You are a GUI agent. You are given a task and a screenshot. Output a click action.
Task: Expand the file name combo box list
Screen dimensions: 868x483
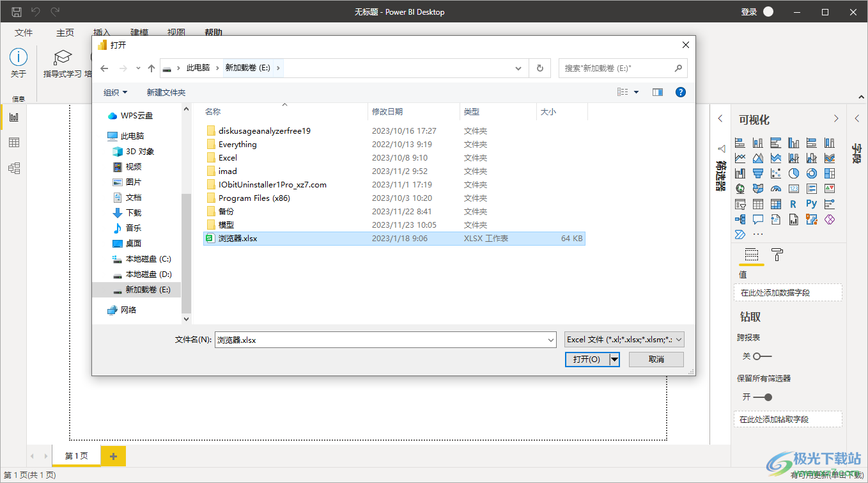(x=550, y=340)
